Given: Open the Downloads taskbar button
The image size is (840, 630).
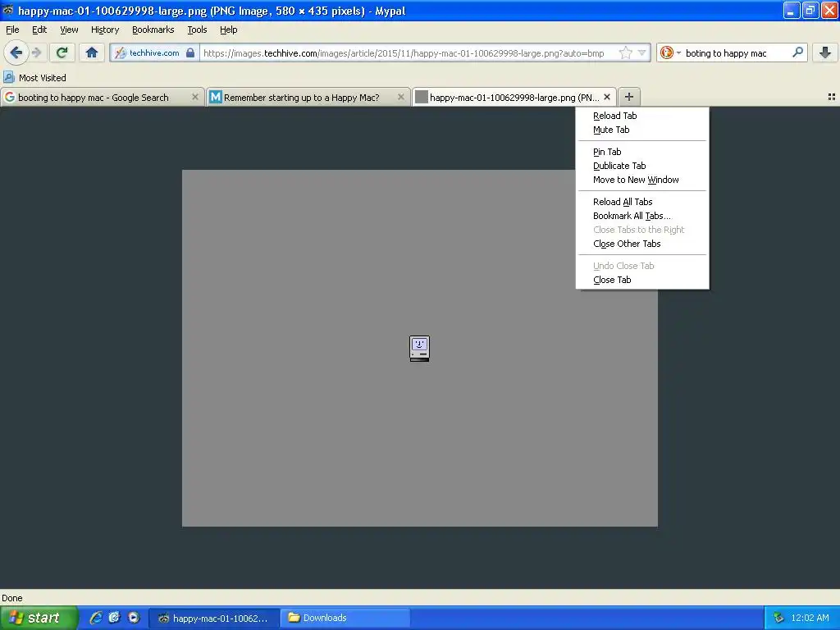Looking at the screenshot, I should tap(345, 619).
